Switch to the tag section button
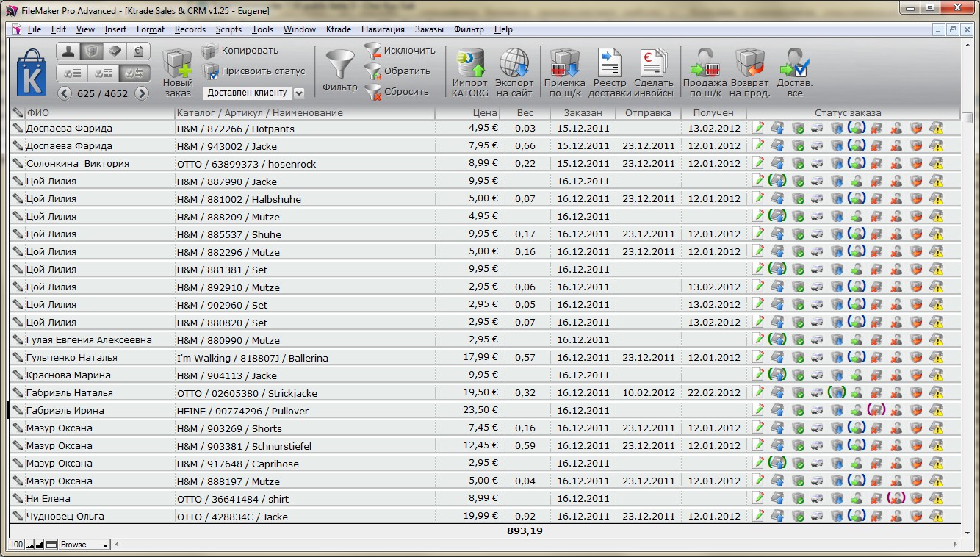The height and width of the screenshot is (557, 980). pyautogui.click(x=114, y=51)
